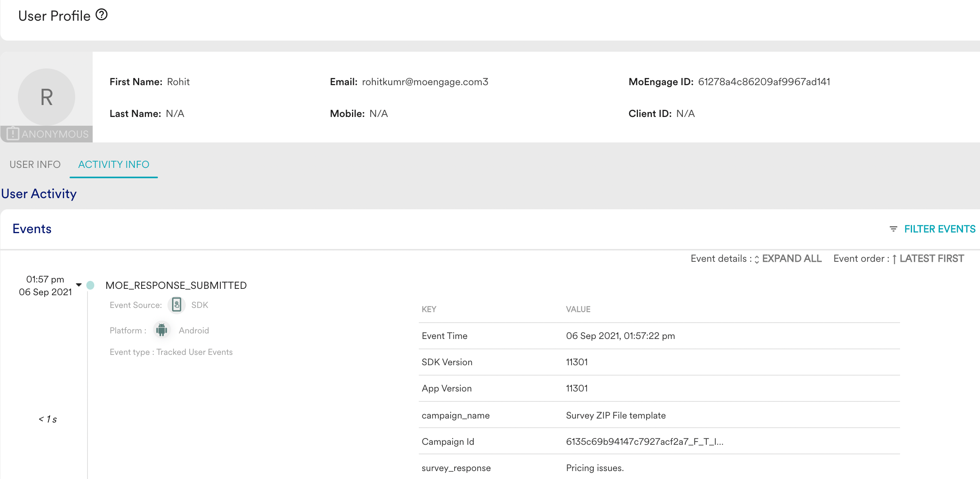This screenshot has height=479, width=980.
Task: Click the Event Time value 06 Sep 2021, 01:57:22 pm
Action: pyautogui.click(x=620, y=336)
